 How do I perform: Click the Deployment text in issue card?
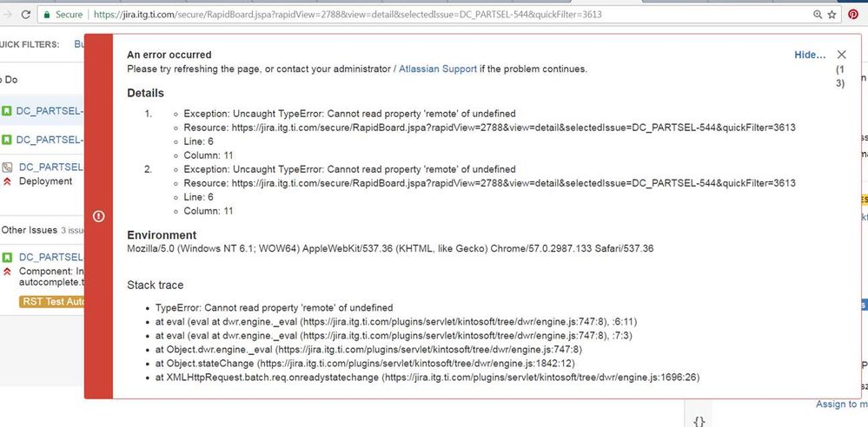(45, 181)
